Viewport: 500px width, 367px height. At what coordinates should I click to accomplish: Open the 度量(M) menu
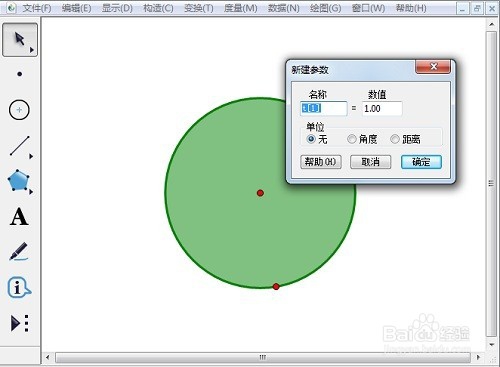(x=240, y=8)
